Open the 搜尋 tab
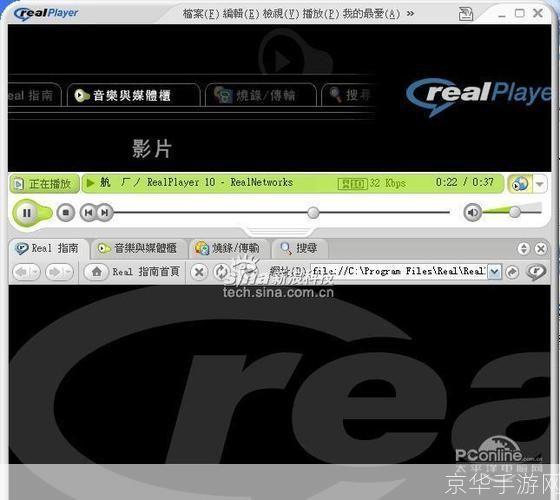The image size is (560, 500). [299, 248]
